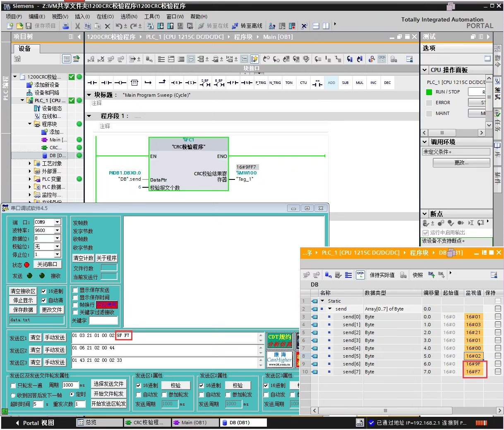This screenshot has height=430, width=504.
Task: Click the cut scissors icon in main toolbar
Action: click(x=77, y=26)
